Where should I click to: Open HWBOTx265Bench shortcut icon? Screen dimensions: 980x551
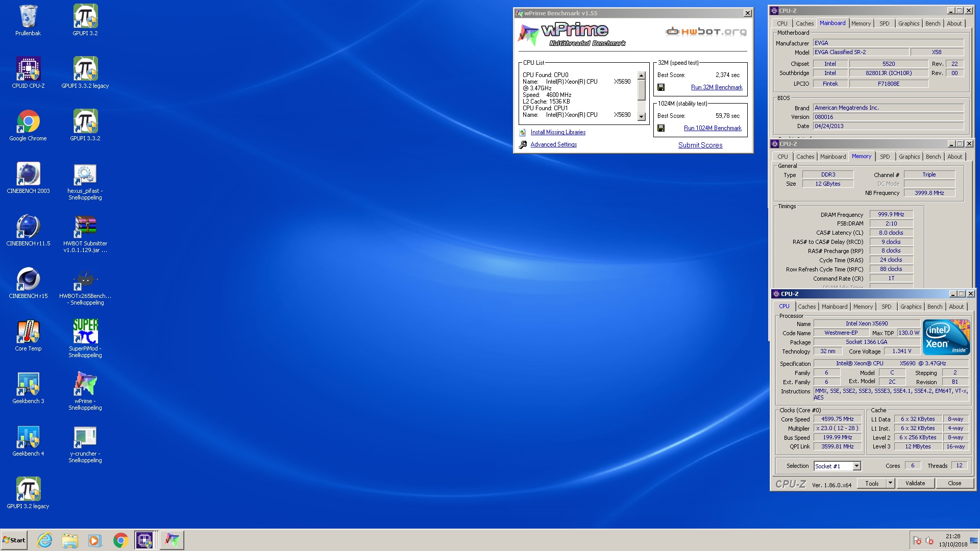click(x=85, y=286)
